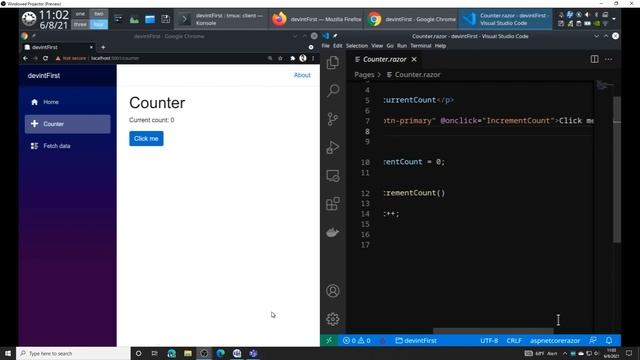
Task: Bookmark the page with the star icon
Action: 280,58
